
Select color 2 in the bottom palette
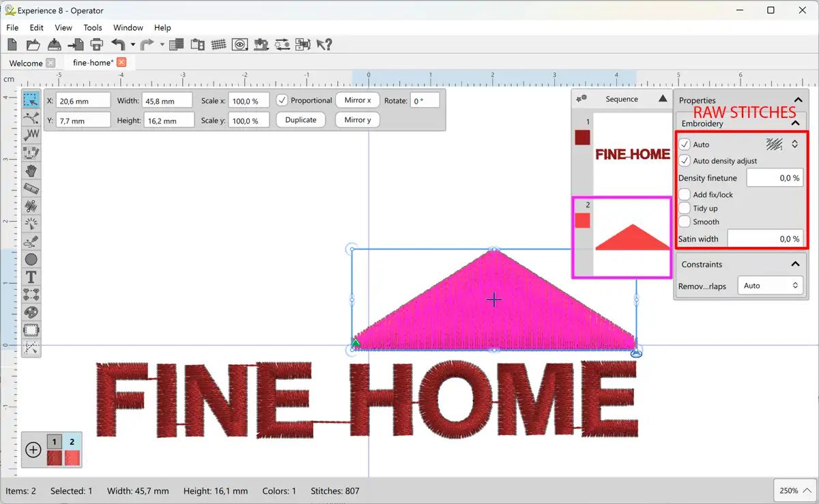point(72,450)
